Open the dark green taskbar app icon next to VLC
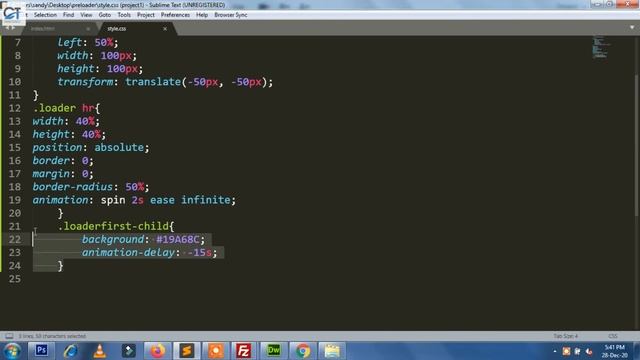 tap(129, 351)
